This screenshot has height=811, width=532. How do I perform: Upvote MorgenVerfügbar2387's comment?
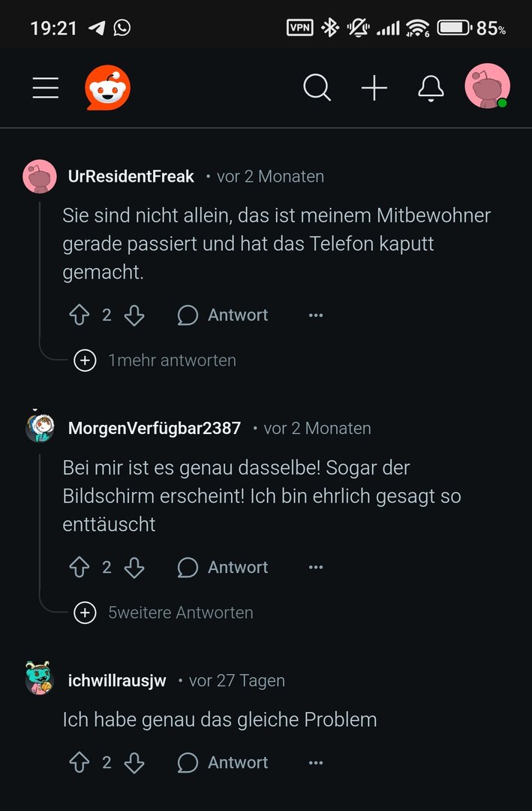click(80, 568)
